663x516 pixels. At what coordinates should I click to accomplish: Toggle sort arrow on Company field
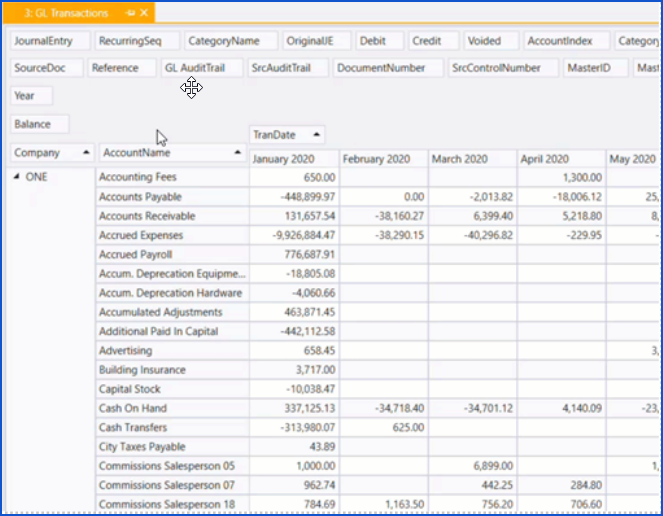coord(88,153)
